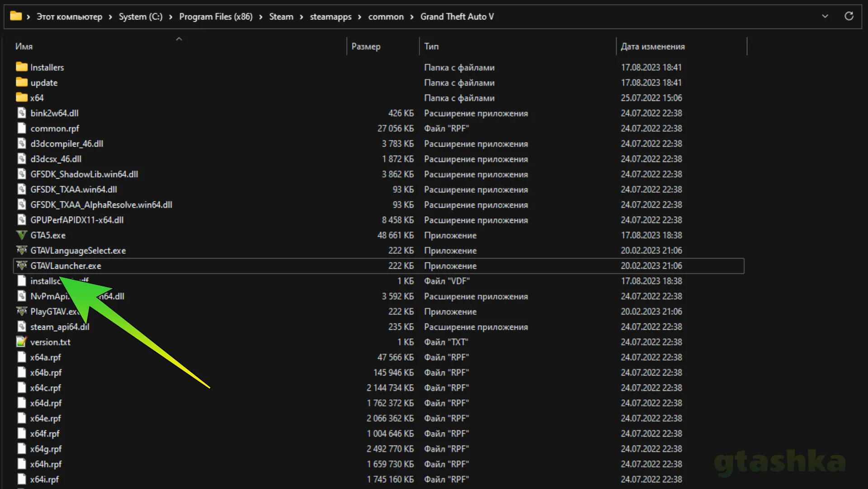Click the GTA5.exe application icon
The width and height of the screenshot is (868, 489).
[x=22, y=235]
